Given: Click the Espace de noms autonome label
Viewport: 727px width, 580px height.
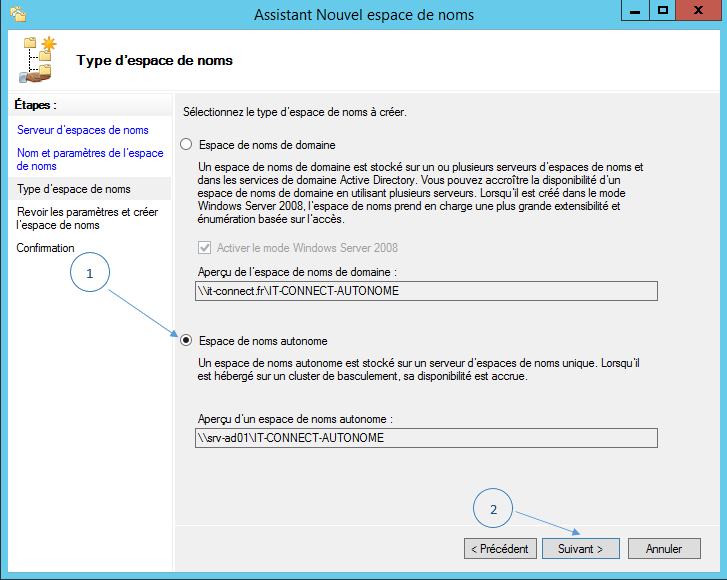Looking at the screenshot, I should [x=263, y=341].
